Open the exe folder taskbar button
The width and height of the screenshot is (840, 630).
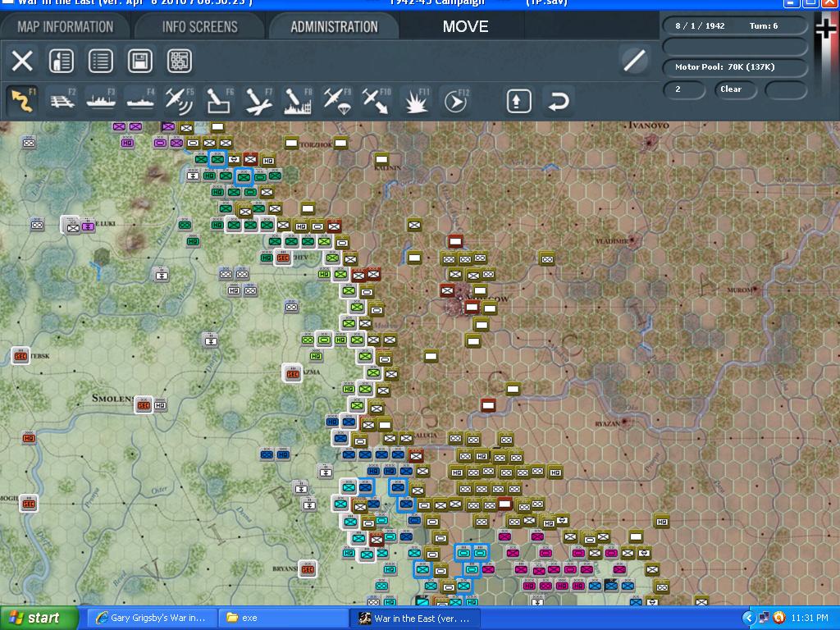pos(284,619)
